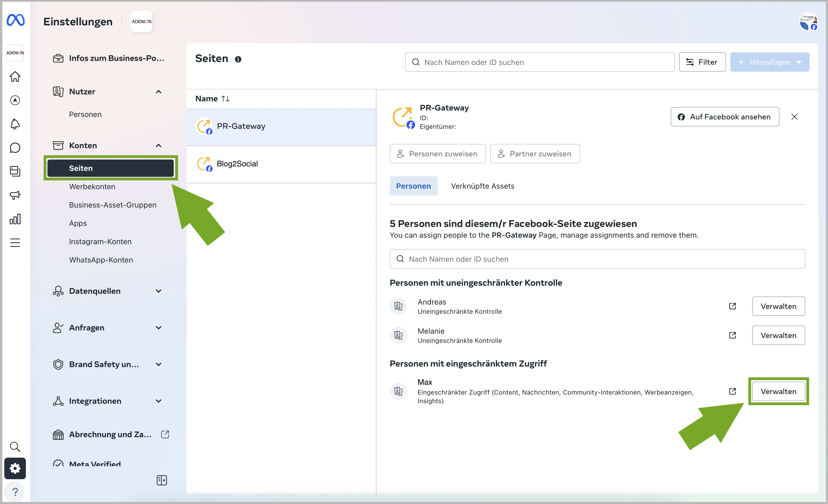
Task: Click Partner zuweisen
Action: (535, 154)
